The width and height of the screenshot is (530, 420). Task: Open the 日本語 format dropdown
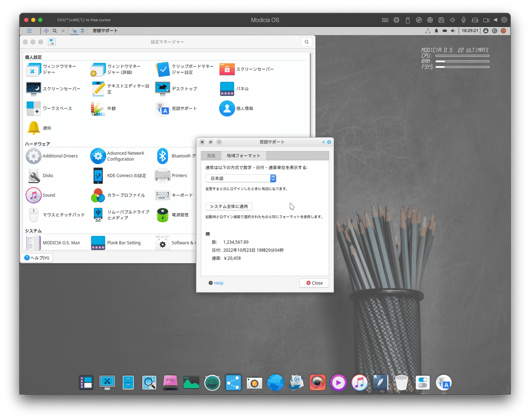pos(241,178)
